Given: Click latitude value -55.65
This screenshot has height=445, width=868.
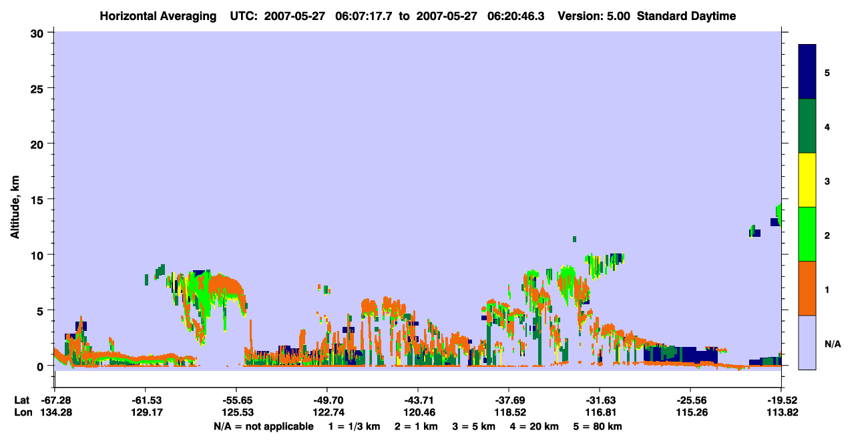Looking at the screenshot, I should pos(236,400).
